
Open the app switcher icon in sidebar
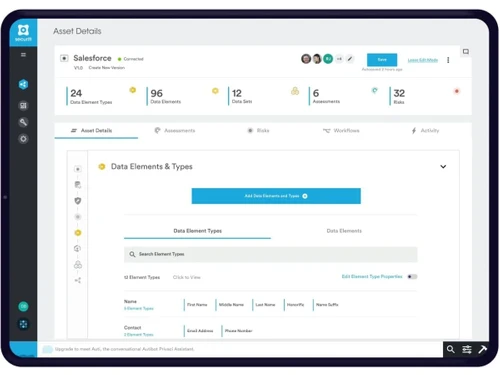tap(23, 324)
